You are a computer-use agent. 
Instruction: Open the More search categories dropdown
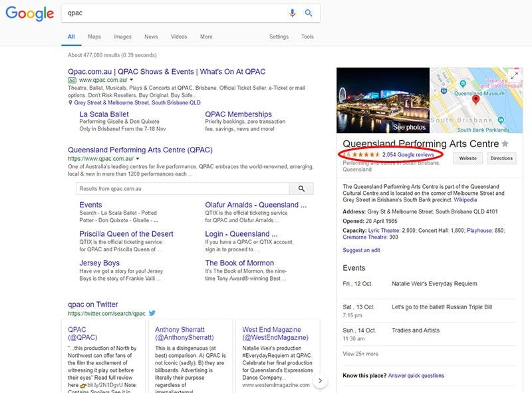(x=205, y=37)
